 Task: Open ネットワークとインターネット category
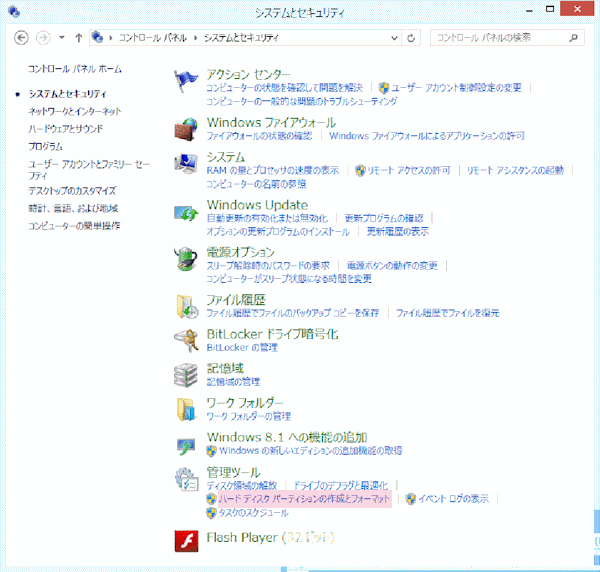pyautogui.click(x=75, y=111)
